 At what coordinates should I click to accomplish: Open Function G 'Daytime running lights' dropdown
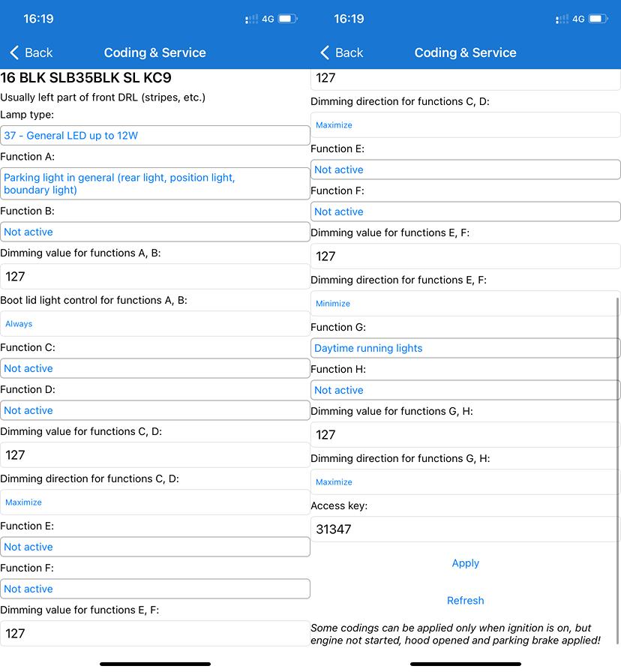[466, 347]
